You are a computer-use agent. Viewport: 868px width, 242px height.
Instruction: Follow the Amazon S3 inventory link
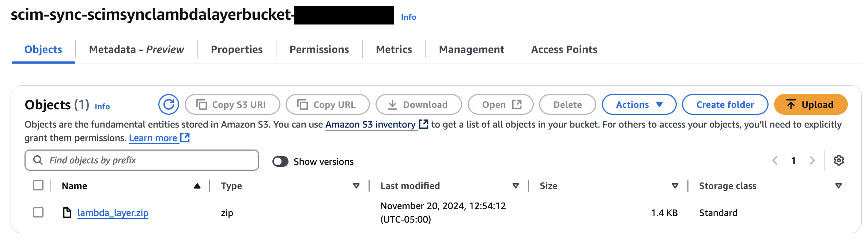pos(369,124)
